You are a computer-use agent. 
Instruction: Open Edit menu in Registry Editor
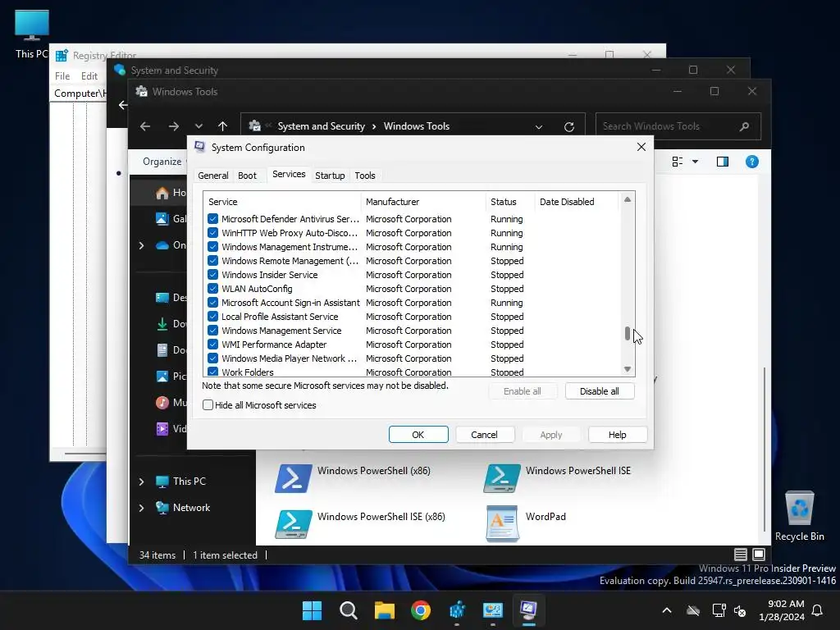[89, 76]
